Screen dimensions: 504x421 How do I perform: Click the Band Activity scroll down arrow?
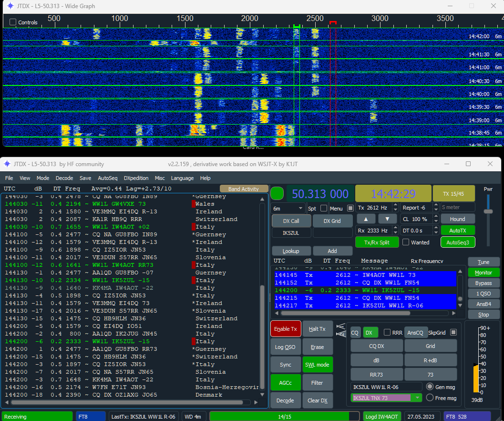[262, 395]
